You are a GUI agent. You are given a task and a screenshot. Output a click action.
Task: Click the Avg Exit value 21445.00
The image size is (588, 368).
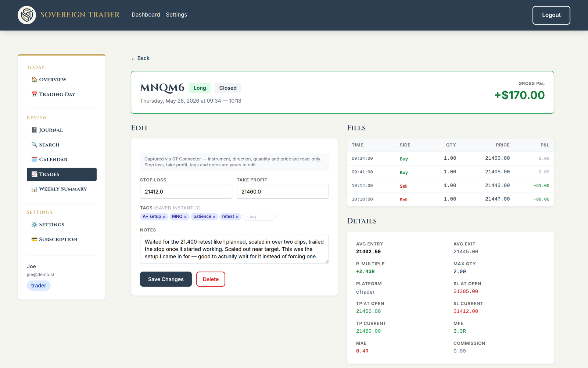pos(466,252)
